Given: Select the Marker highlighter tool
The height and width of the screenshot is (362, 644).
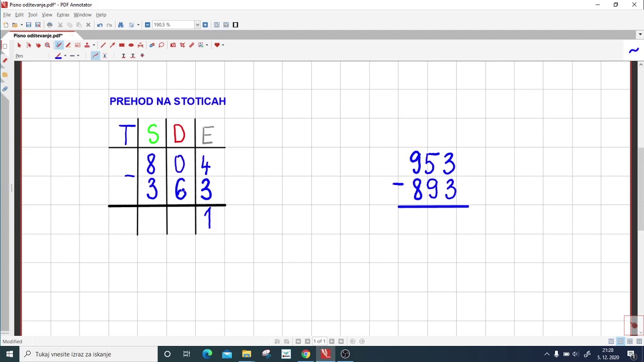Looking at the screenshot, I should click(x=68, y=45).
